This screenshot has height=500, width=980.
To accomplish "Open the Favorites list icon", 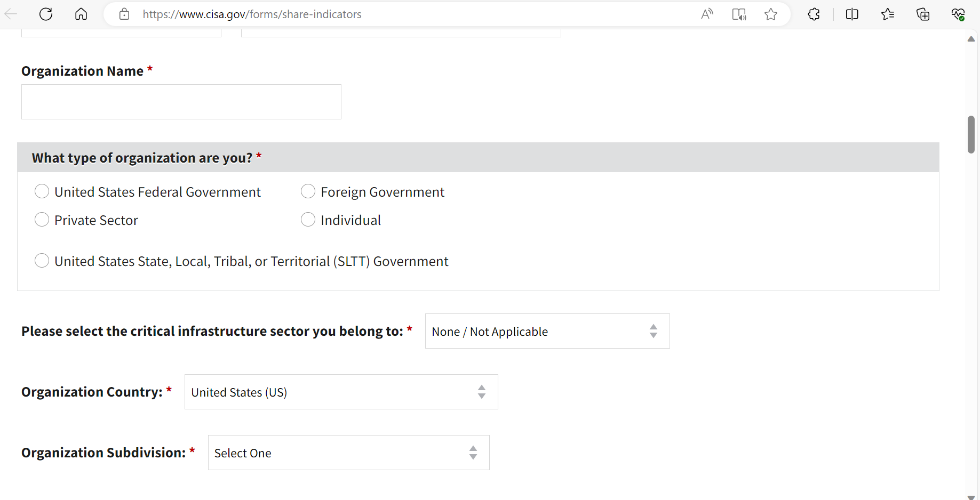I will tap(888, 14).
